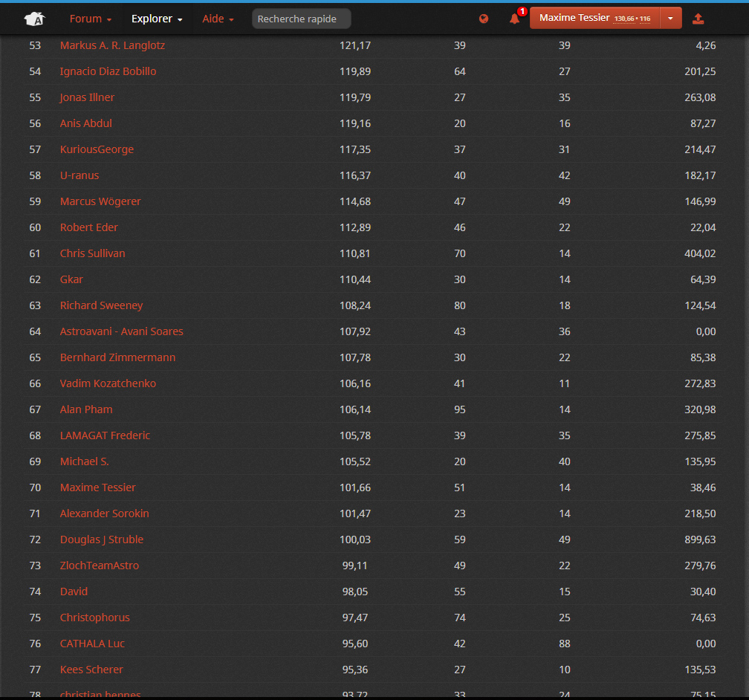749x700 pixels.
Task: Click the score 107,92 in row 64
Action: [355, 331]
